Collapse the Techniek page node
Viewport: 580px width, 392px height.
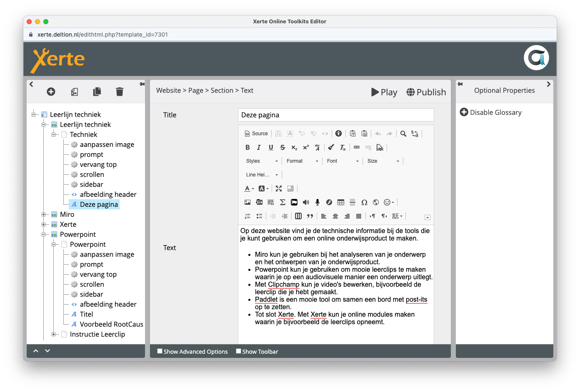click(53, 134)
